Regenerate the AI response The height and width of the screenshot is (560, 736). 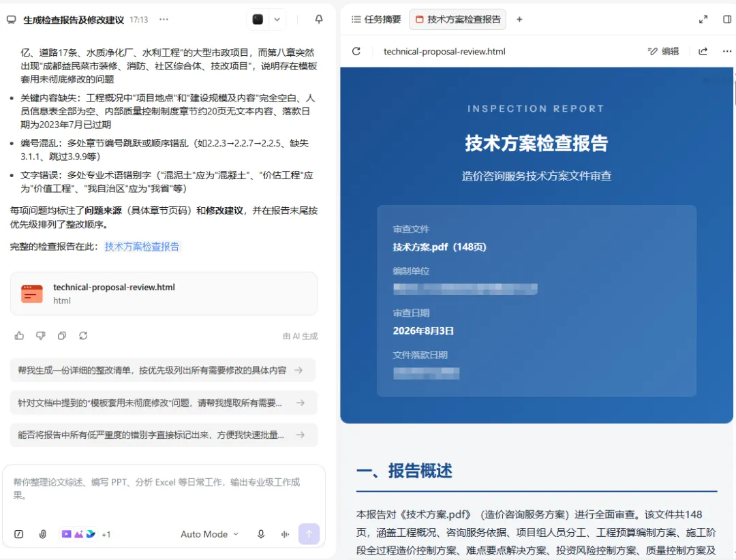(x=83, y=336)
